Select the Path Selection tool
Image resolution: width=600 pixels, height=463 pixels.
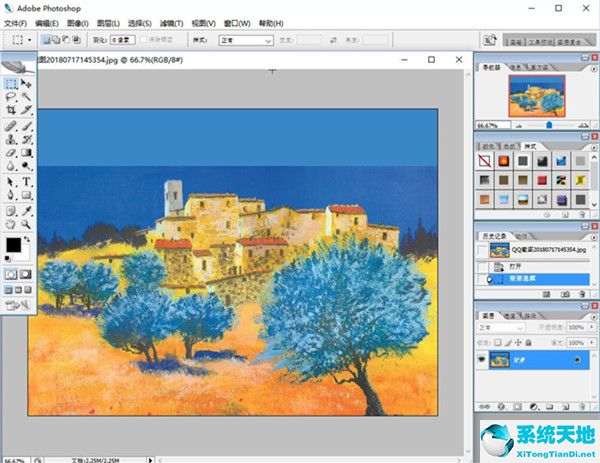[x=11, y=182]
